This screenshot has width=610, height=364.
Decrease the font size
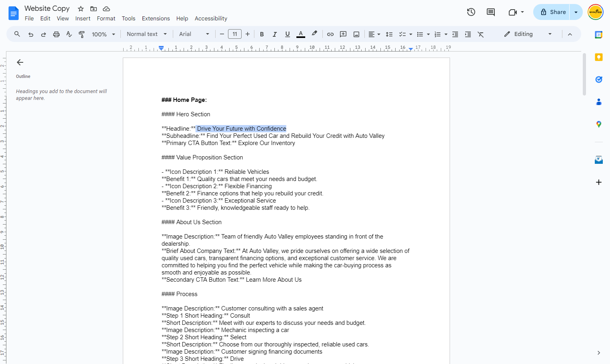pos(222,34)
